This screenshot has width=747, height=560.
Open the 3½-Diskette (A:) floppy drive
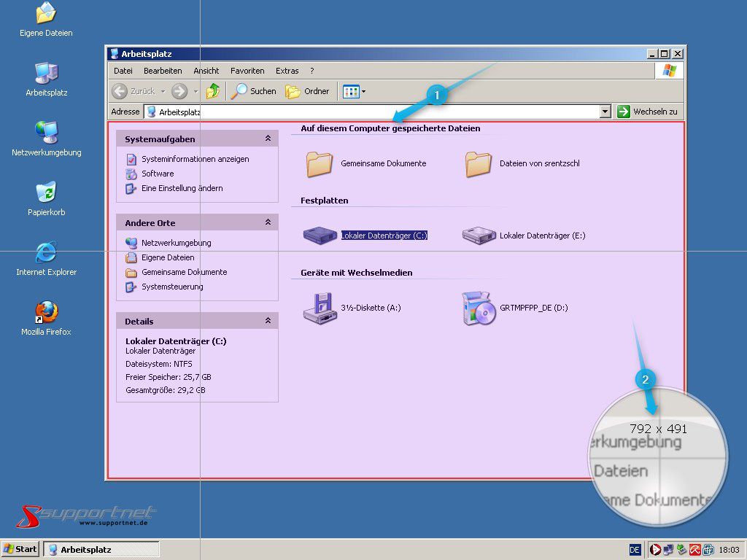pyautogui.click(x=318, y=308)
